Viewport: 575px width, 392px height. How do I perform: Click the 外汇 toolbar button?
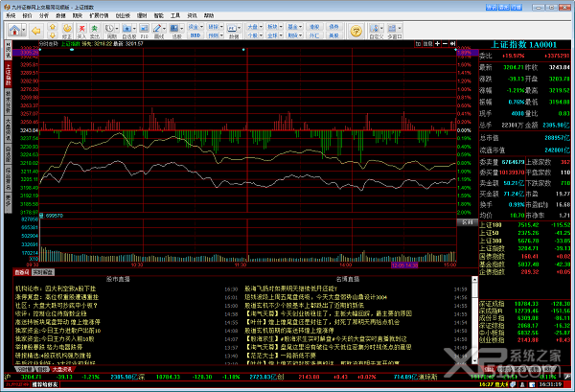click(314, 35)
